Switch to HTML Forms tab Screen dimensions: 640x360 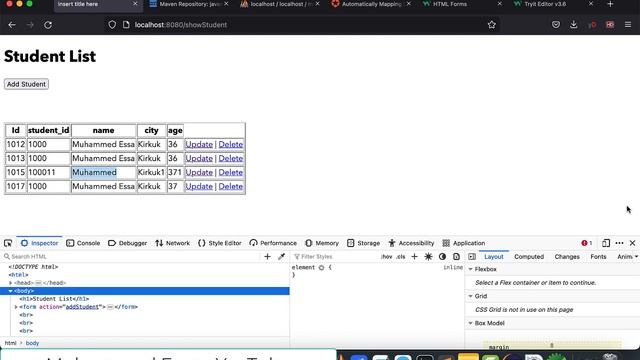click(461, 4)
